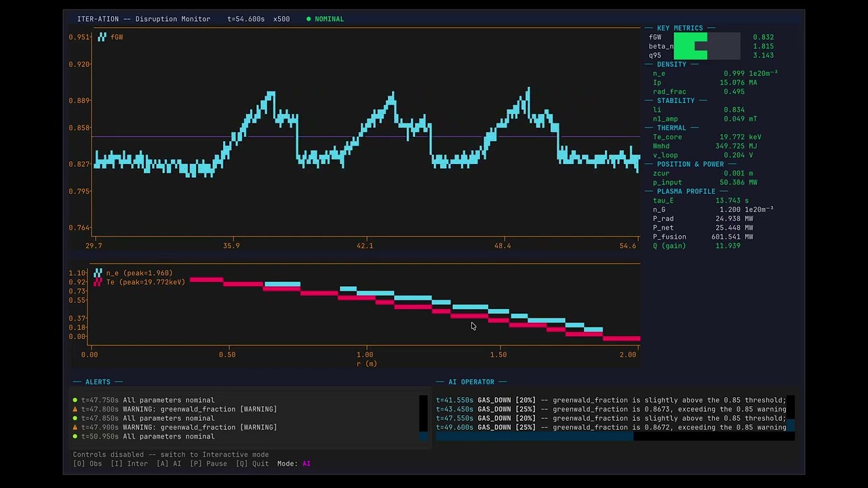868x488 pixels.
Task: Click the t=47.550s GAS_DOWN [20%] log entry
Action: click(x=611, y=418)
